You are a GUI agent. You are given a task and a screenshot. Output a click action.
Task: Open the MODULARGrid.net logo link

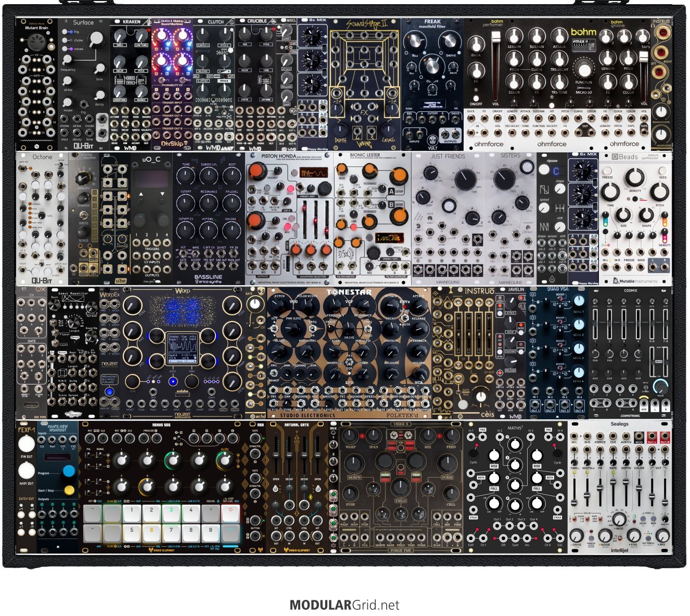[344, 605]
